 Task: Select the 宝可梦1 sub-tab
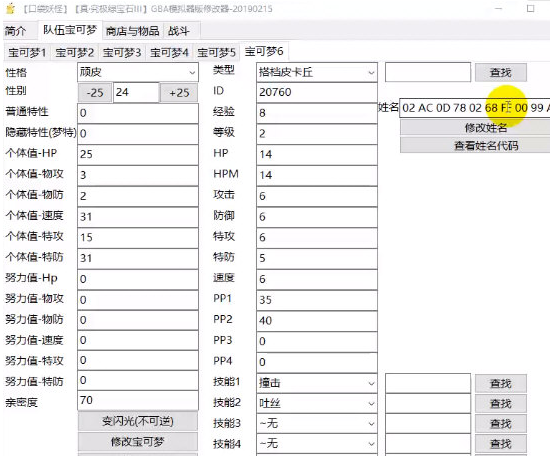coord(27,53)
